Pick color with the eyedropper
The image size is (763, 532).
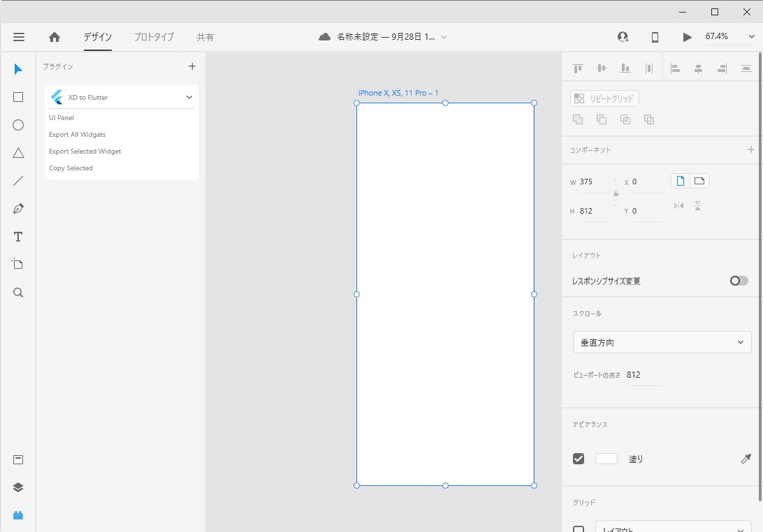(x=746, y=459)
